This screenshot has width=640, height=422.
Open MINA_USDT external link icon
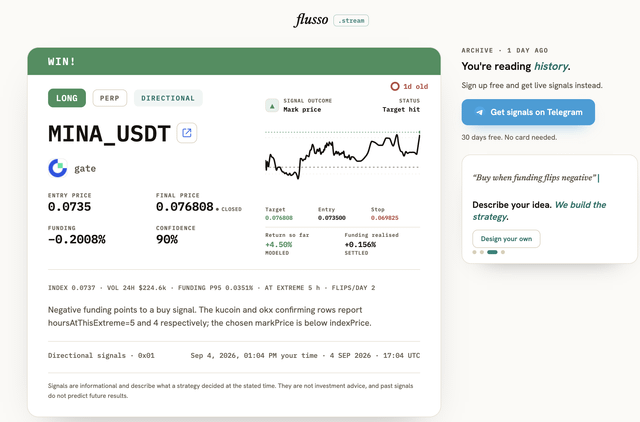click(187, 133)
